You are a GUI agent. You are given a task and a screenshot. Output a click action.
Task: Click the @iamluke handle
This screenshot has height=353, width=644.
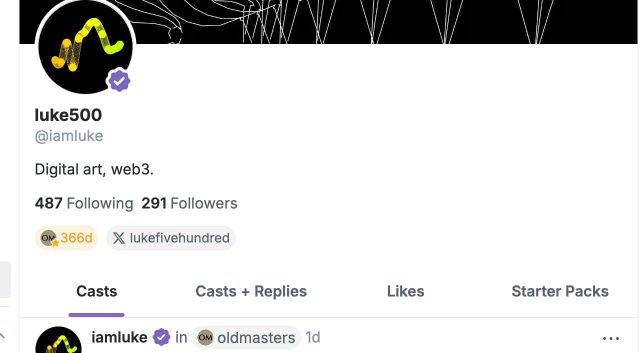point(69,136)
